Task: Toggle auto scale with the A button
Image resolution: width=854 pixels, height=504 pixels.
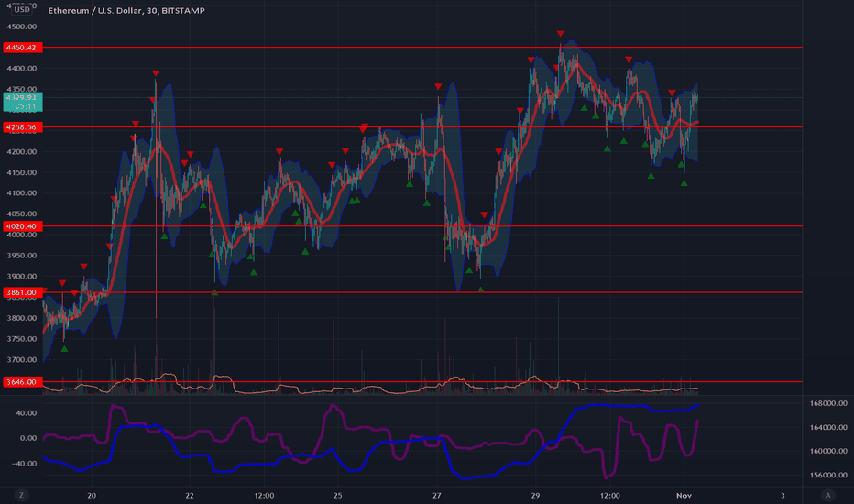Action: click(x=827, y=495)
